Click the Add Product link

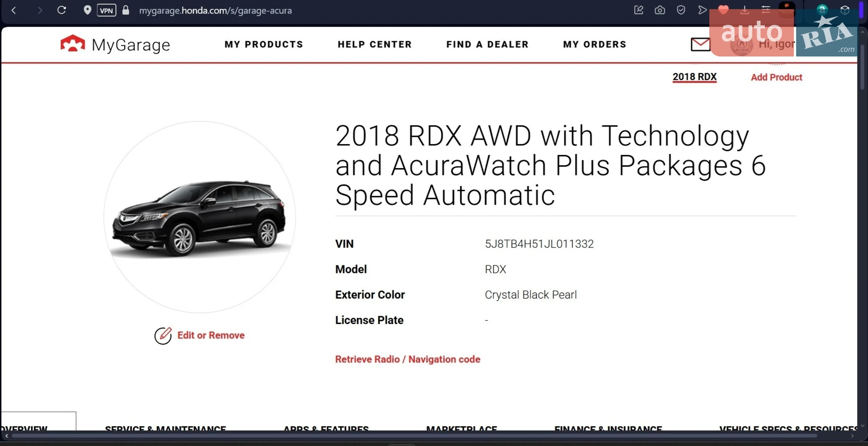click(776, 77)
